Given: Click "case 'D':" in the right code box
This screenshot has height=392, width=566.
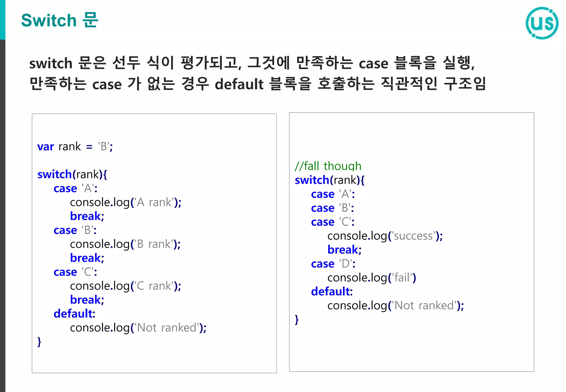Looking at the screenshot, I should tap(333, 264).
